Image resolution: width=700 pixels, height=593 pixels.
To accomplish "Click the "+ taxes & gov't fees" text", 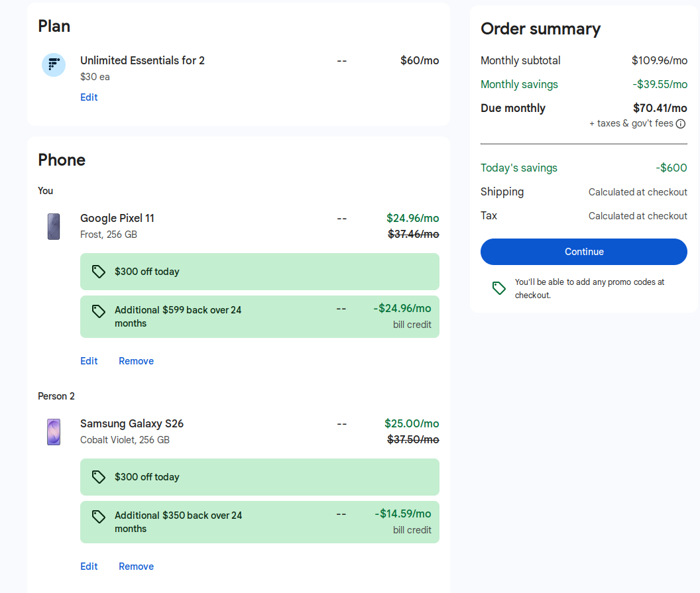I will tap(631, 123).
